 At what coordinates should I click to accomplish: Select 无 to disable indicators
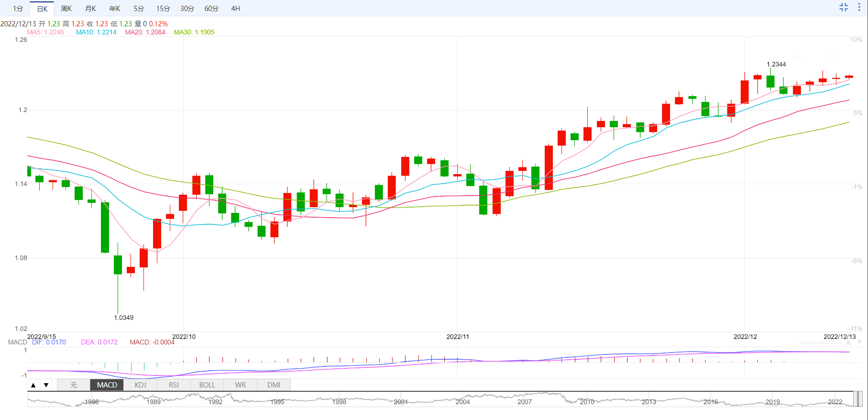coord(74,385)
